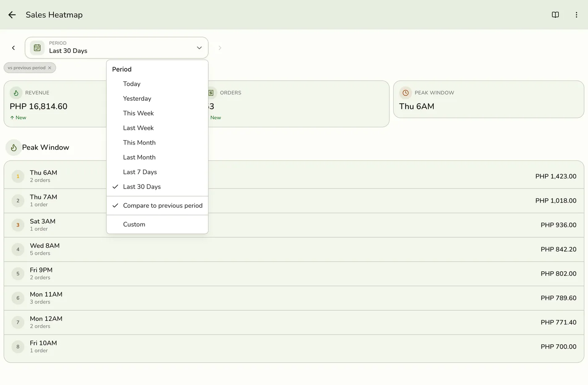The image size is (588, 385).
Task: Click the calendar icon in Period selector
Action: 37,48
